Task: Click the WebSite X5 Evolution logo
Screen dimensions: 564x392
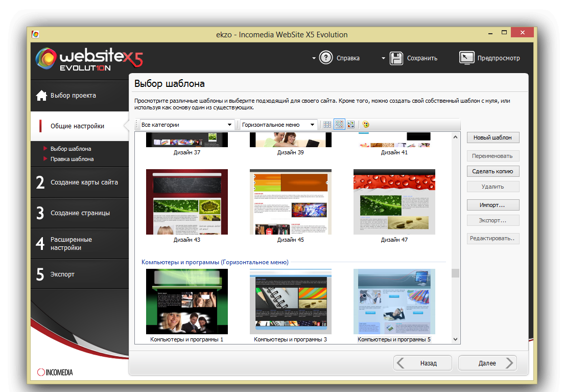Action: [89, 58]
